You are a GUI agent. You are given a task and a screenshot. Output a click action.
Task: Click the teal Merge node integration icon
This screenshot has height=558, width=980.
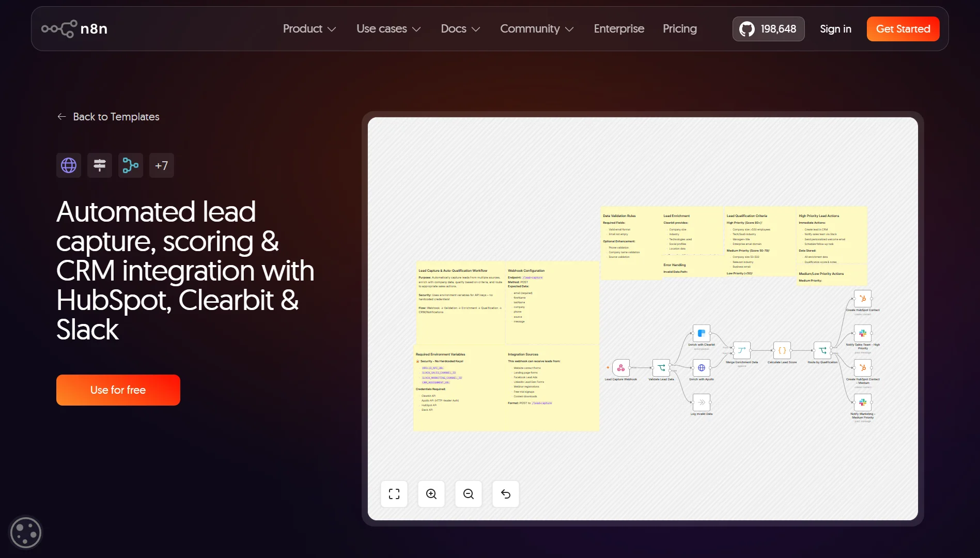pos(131,165)
